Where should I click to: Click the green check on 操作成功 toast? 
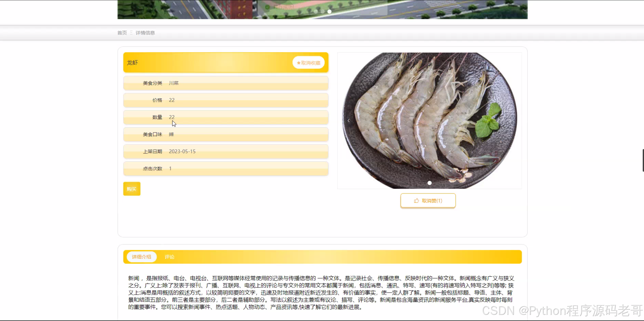[267, 7]
